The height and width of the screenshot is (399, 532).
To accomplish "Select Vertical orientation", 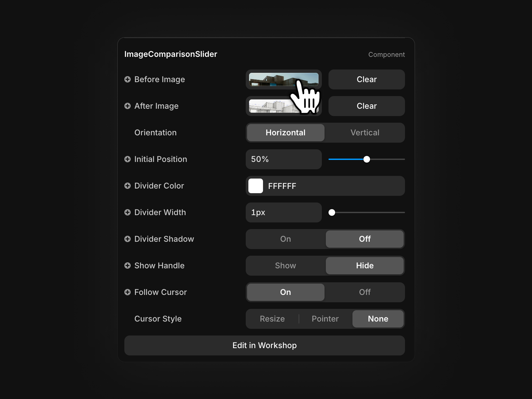I will coord(365,133).
